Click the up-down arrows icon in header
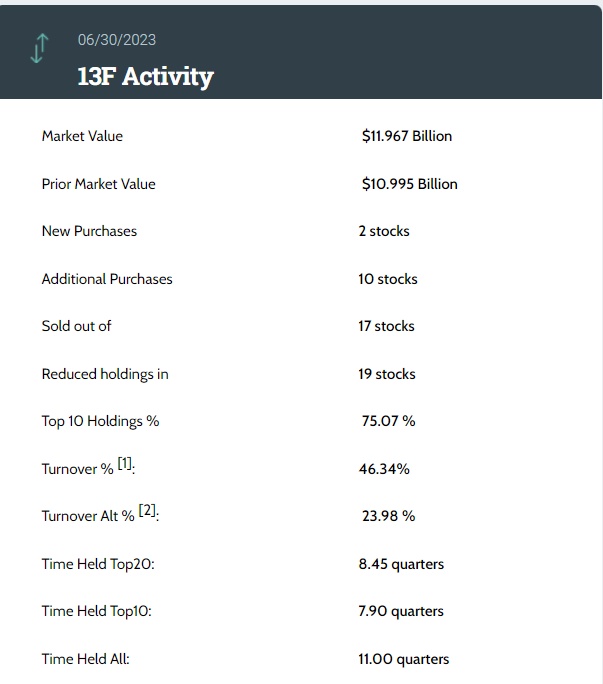 click(39, 48)
